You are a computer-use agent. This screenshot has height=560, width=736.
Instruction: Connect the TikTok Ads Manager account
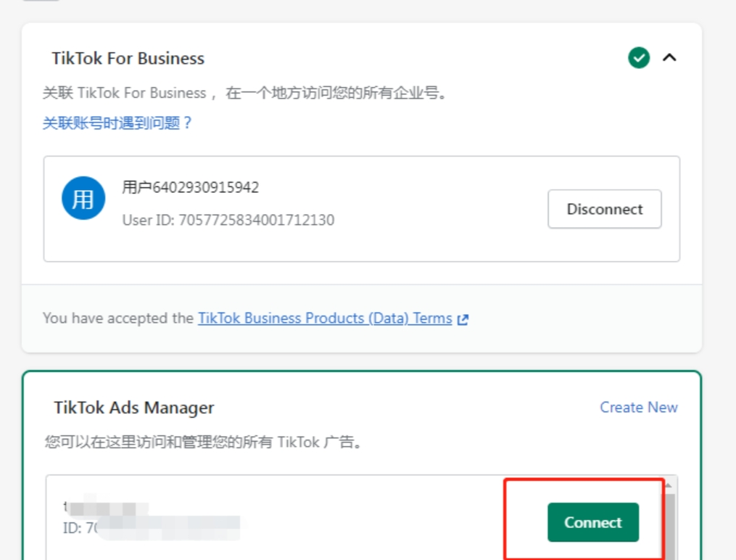(x=593, y=522)
